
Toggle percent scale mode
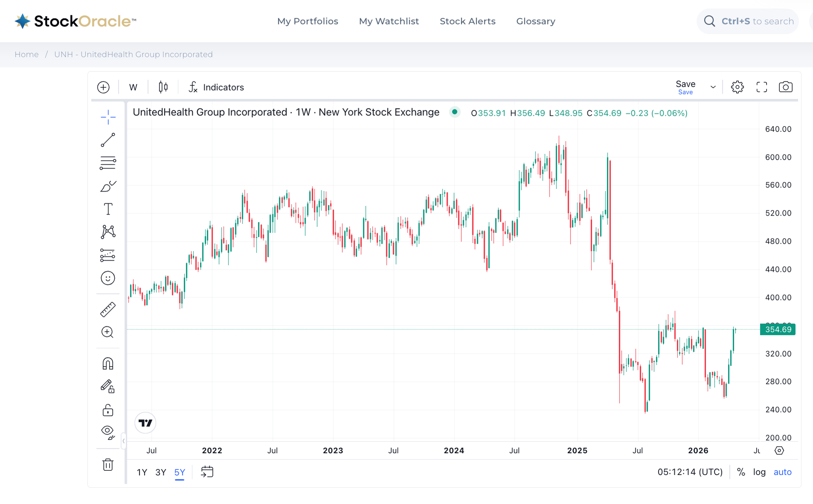(x=741, y=472)
